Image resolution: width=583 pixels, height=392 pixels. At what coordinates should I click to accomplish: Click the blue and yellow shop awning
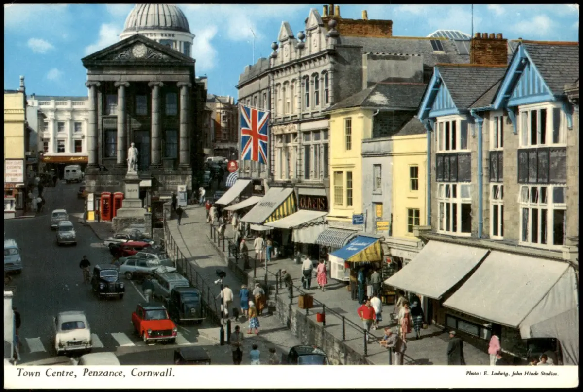tap(358, 249)
